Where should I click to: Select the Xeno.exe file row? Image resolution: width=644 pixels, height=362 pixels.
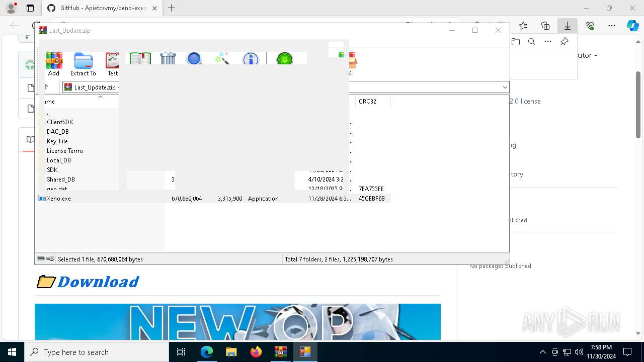click(214, 199)
